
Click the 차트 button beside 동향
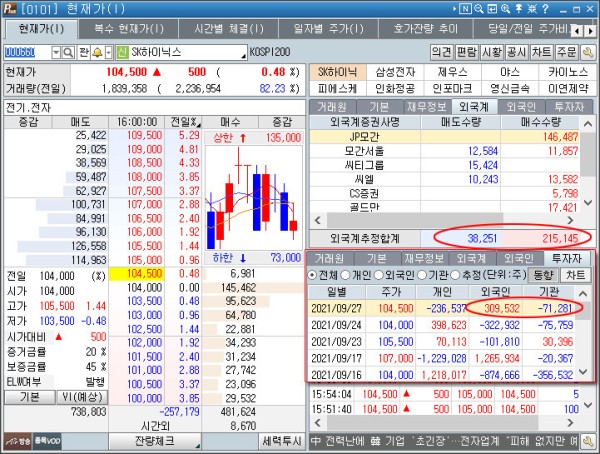tap(576, 275)
